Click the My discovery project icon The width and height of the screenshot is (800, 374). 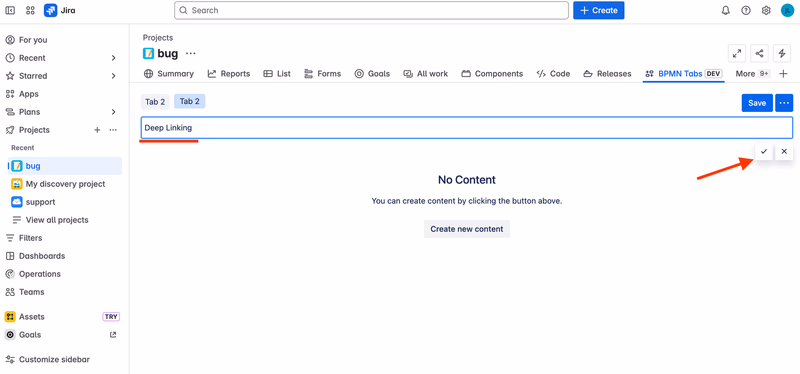17,184
